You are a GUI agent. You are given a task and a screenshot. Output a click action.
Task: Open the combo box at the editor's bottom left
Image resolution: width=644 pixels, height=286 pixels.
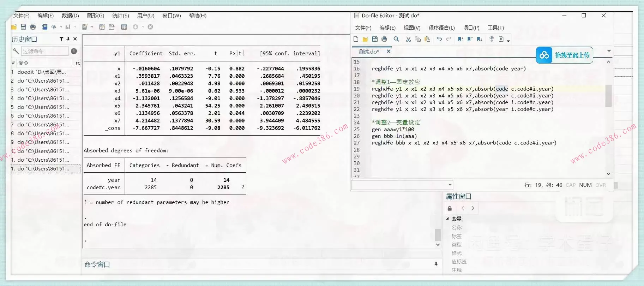click(450, 185)
